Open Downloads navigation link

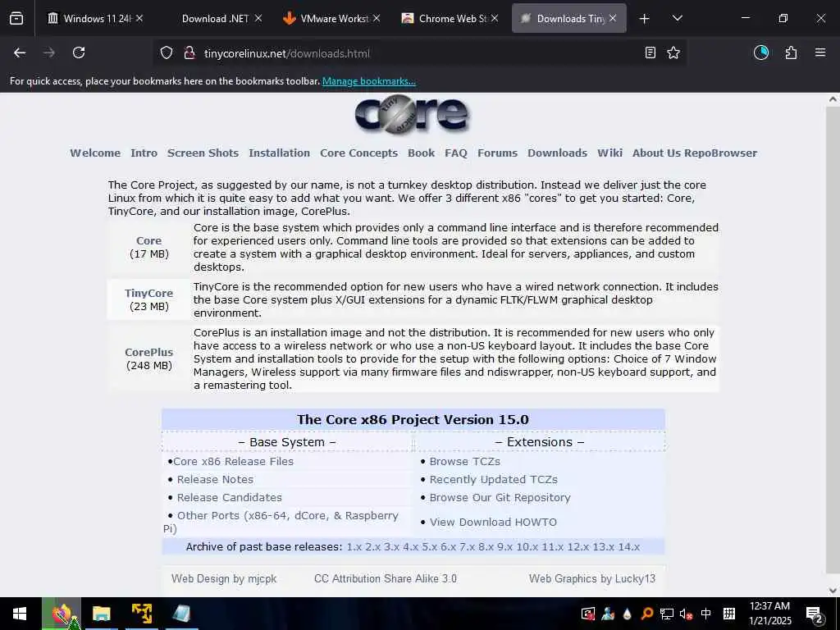[557, 153]
